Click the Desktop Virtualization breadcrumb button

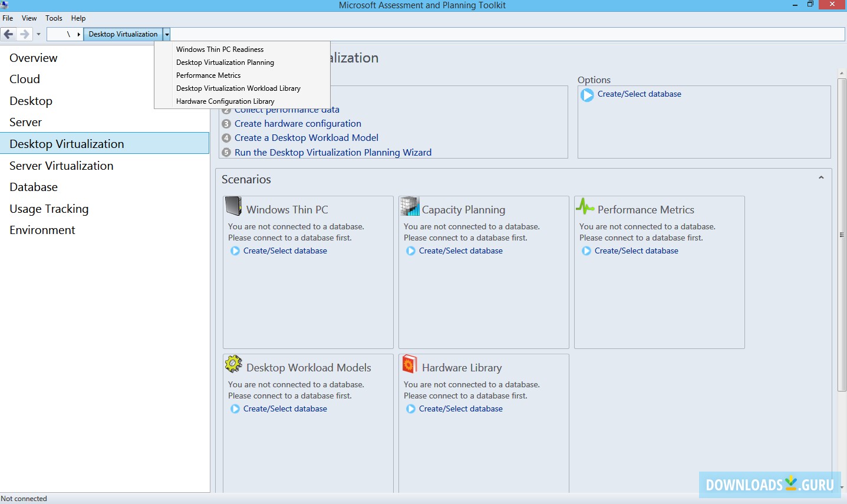point(123,34)
